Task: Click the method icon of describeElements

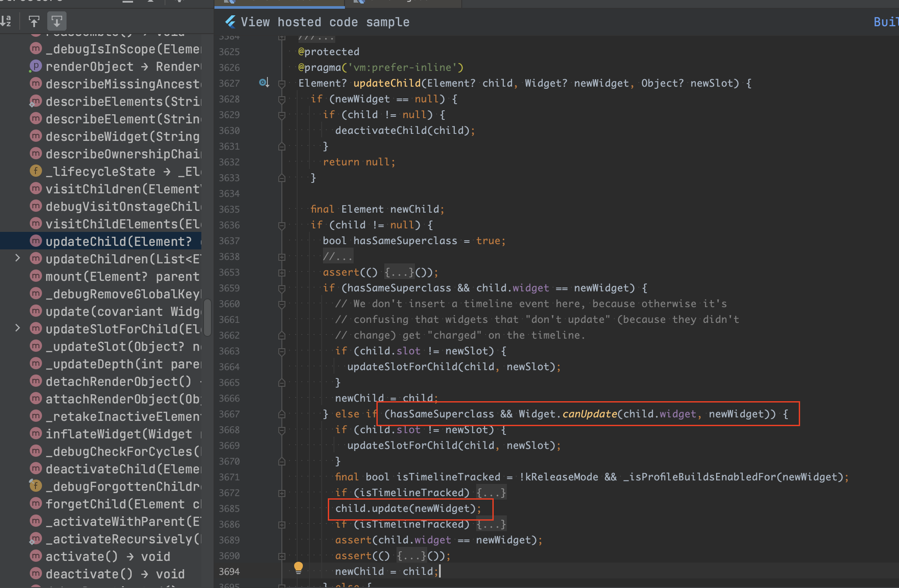Action: [36, 101]
